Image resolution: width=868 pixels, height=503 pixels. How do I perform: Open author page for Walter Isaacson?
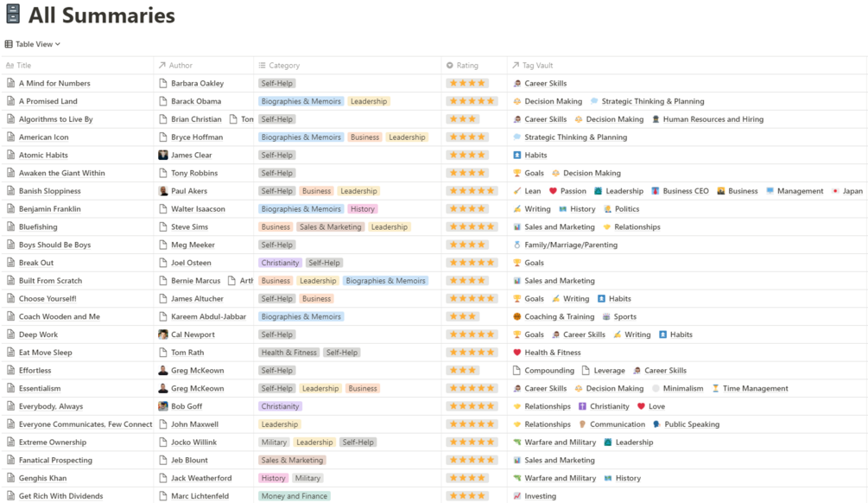point(198,209)
